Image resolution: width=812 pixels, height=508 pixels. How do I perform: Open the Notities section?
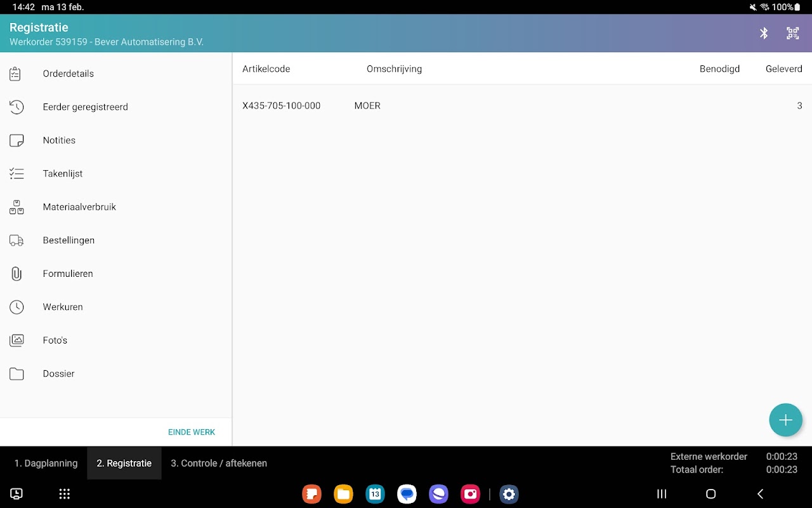click(x=59, y=140)
